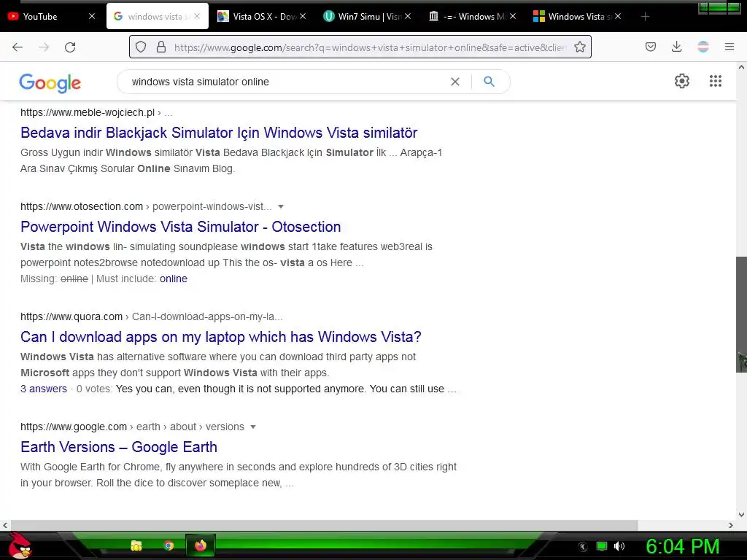
Task: Open Firefox downloads panel
Action: [x=676, y=47]
